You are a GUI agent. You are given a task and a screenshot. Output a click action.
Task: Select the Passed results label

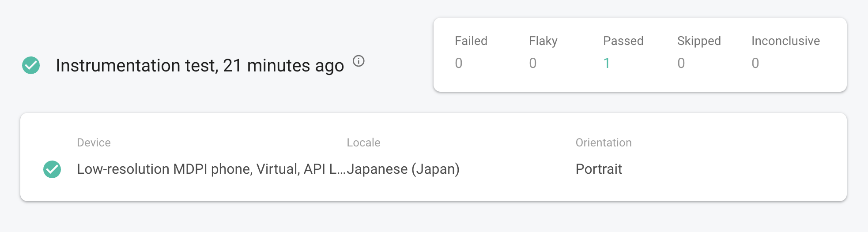click(623, 41)
